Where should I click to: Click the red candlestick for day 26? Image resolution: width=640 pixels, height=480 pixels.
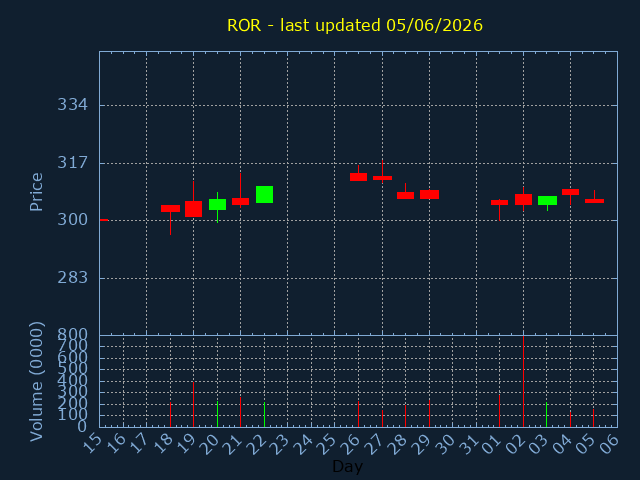(358, 177)
